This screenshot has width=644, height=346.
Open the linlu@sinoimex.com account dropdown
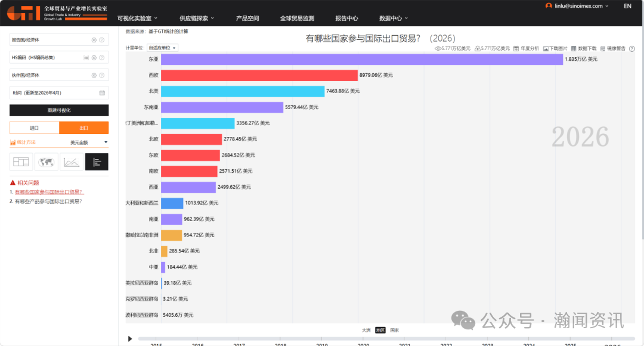click(581, 6)
